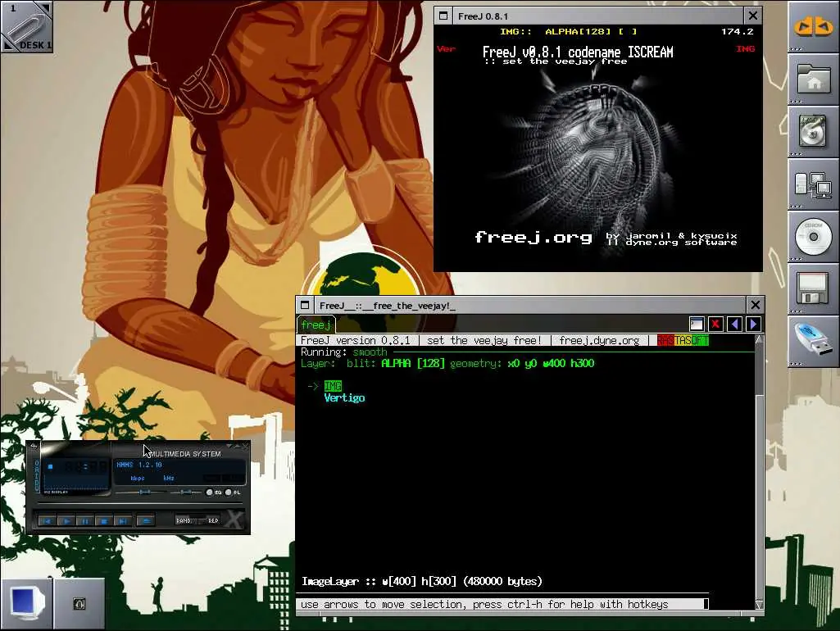The width and height of the screenshot is (840, 631).
Task: Click the previous tab left arrow
Action: coord(734,324)
